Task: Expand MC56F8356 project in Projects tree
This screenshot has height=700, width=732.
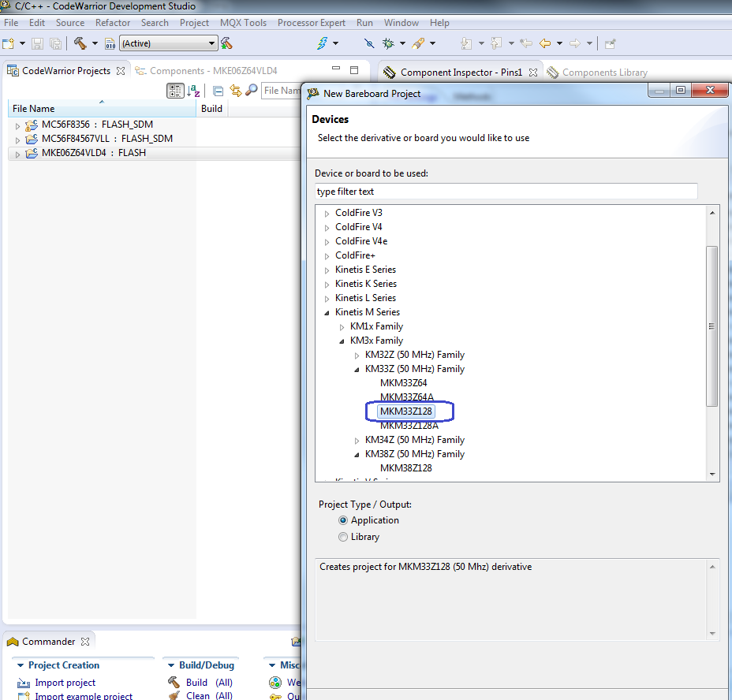Action: coord(17,126)
